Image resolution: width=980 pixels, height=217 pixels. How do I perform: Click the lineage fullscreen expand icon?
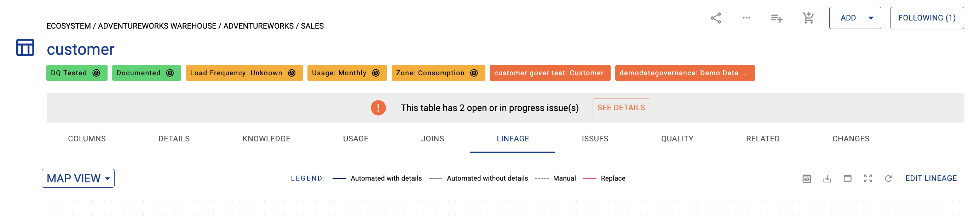click(x=868, y=178)
